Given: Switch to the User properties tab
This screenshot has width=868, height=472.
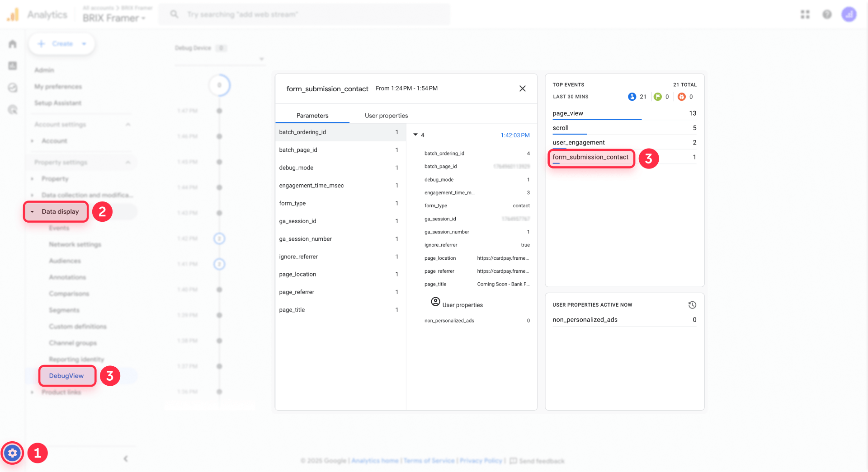Looking at the screenshot, I should (386, 116).
